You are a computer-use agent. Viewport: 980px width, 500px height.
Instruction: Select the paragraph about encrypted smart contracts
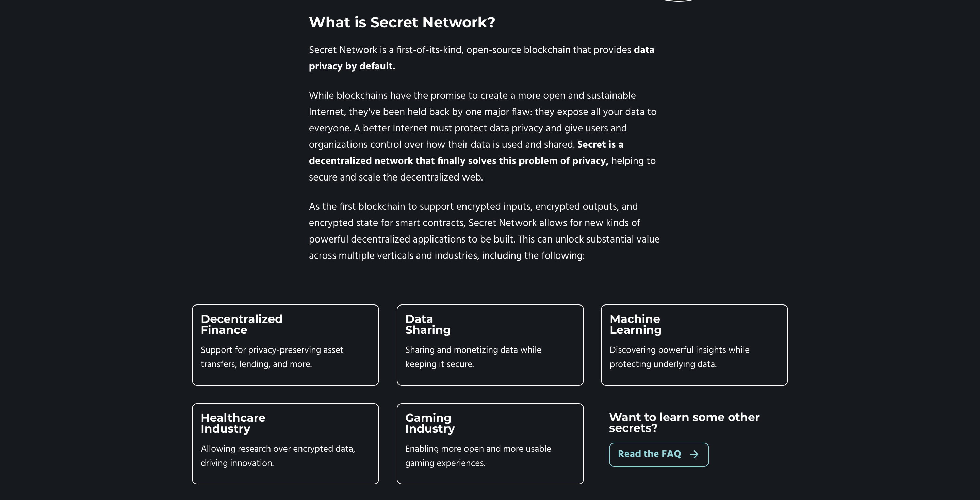(483, 231)
